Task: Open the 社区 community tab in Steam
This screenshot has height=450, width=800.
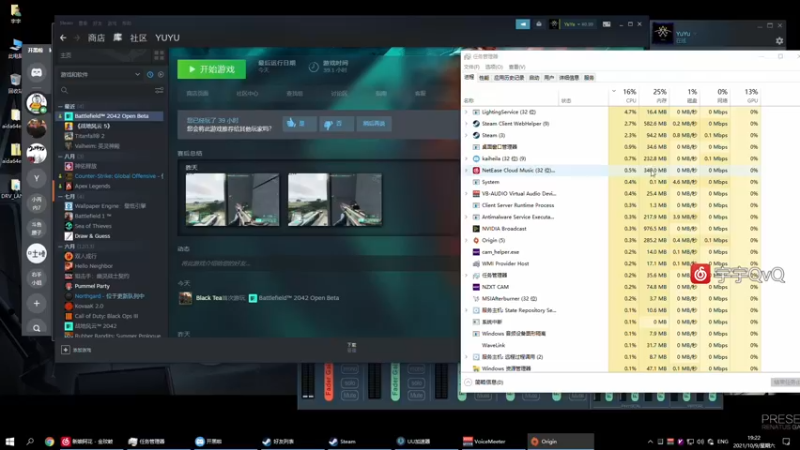Action: coord(138,38)
